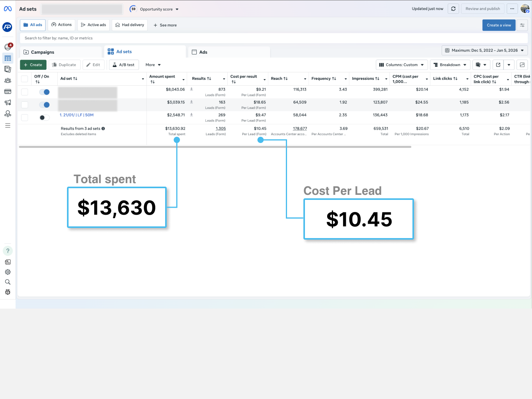
Task: Click the refresh data icon
Action: [453, 9]
